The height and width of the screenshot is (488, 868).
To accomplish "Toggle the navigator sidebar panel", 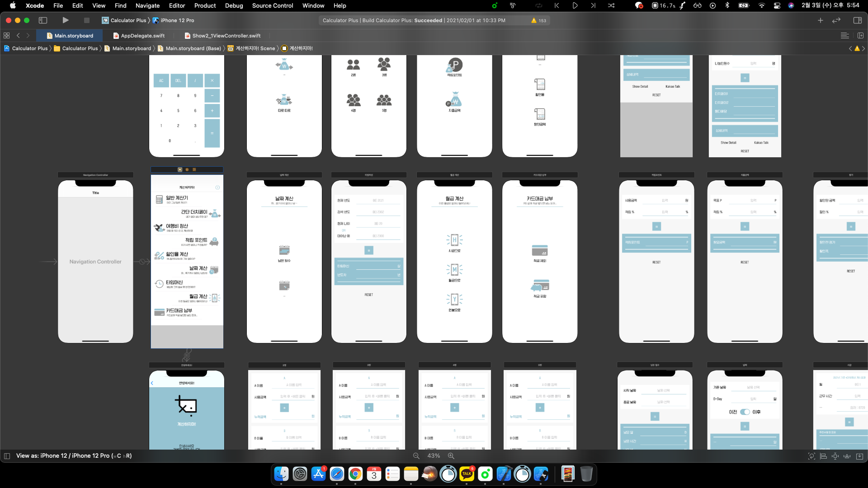I will pos(43,20).
